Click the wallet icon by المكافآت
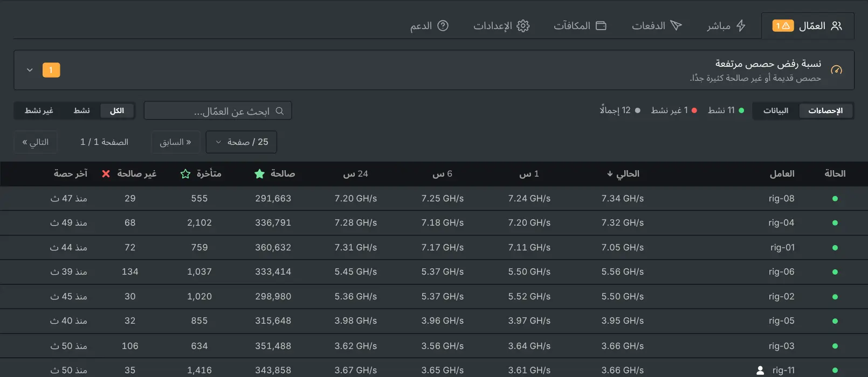The width and height of the screenshot is (868, 377). [601, 26]
